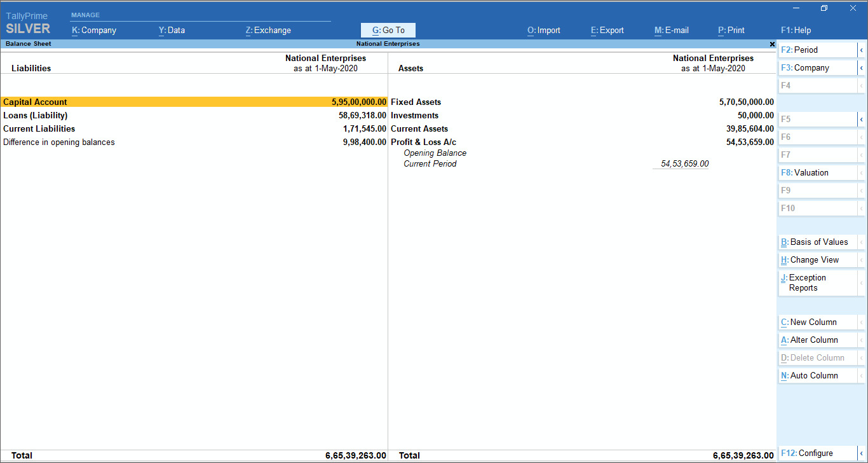868x463 pixels.
Task: Click italic Current Period amount 54,53,659.00
Action: (x=684, y=163)
